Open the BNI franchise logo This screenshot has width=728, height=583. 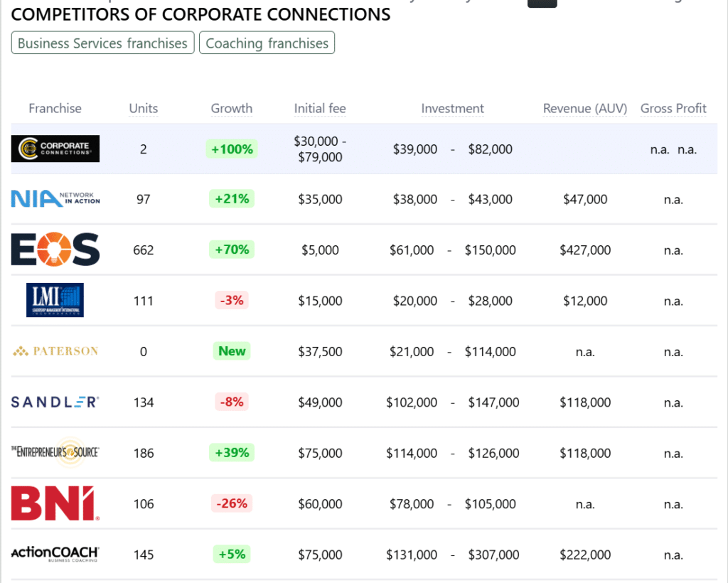55,503
